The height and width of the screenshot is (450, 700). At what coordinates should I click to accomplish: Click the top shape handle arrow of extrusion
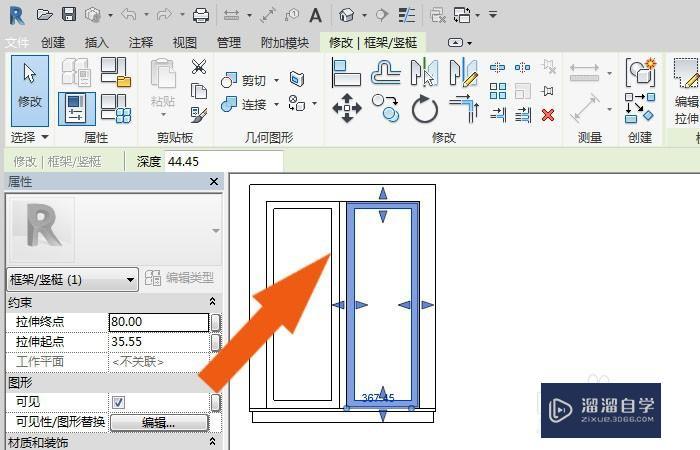tap(383, 193)
